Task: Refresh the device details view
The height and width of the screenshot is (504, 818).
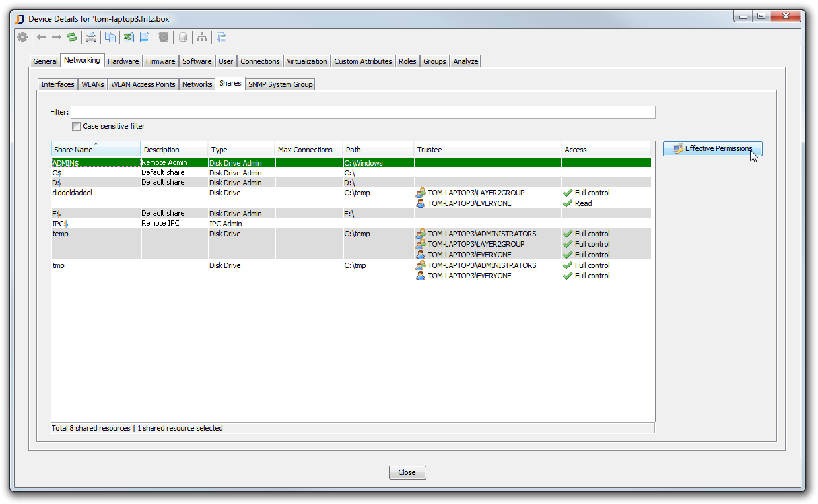Action: 73,37
